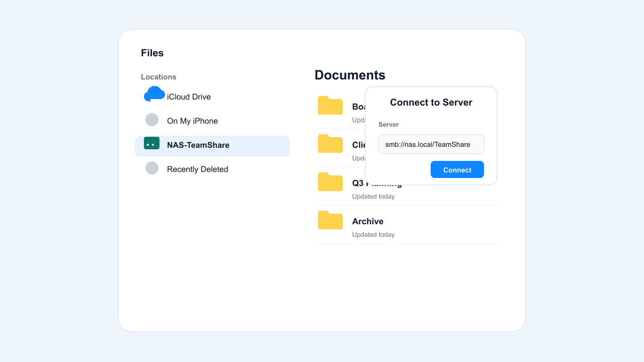644x362 pixels.
Task: Open the Q3 Planning folder icon
Action: (x=330, y=182)
